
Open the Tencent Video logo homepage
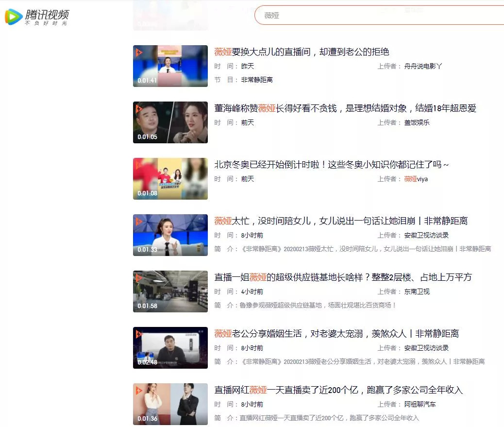[x=36, y=17]
